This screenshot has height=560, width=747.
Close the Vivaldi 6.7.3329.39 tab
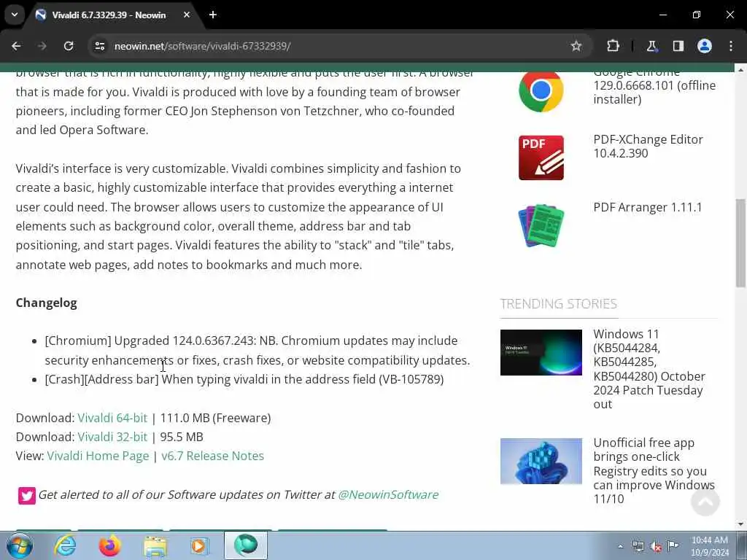pos(187,15)
